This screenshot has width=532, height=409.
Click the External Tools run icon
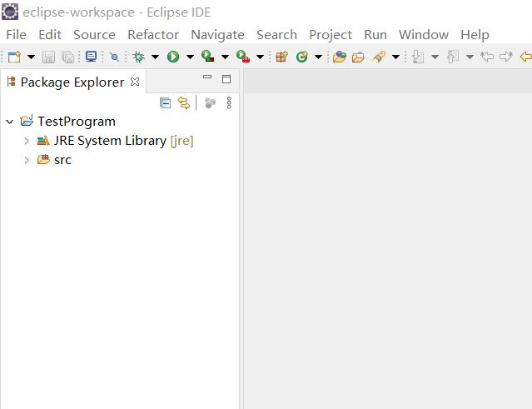point(243,57)
